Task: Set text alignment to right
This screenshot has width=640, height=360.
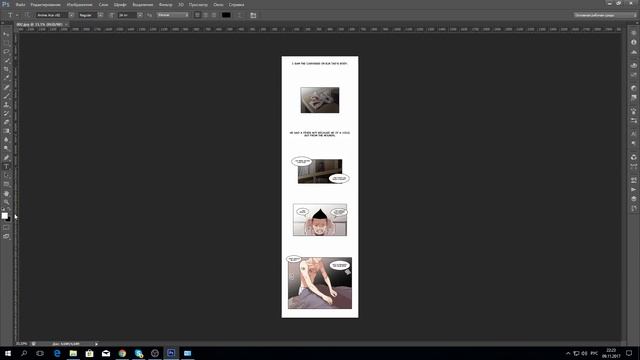Action: (x=213, y=15)
